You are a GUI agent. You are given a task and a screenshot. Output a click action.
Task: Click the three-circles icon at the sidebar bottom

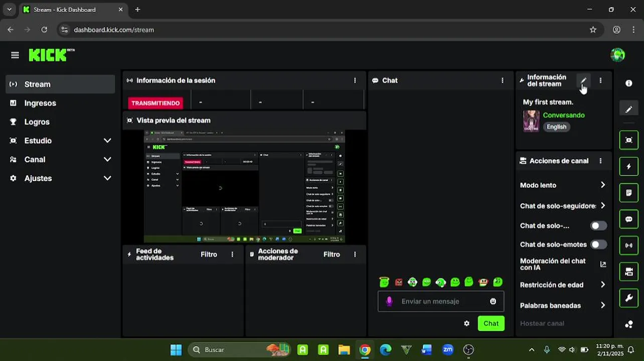tap(629, 324)
